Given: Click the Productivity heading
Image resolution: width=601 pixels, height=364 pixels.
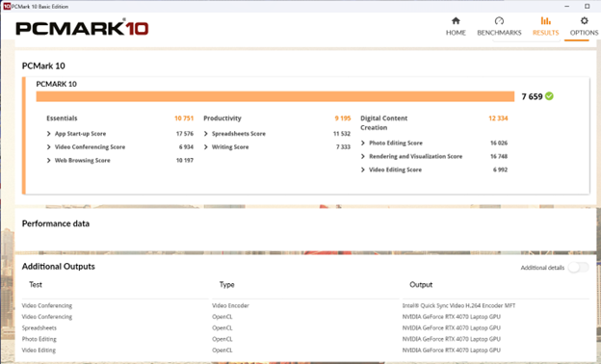Looking at the screenshot, I should tap(222, 118).
